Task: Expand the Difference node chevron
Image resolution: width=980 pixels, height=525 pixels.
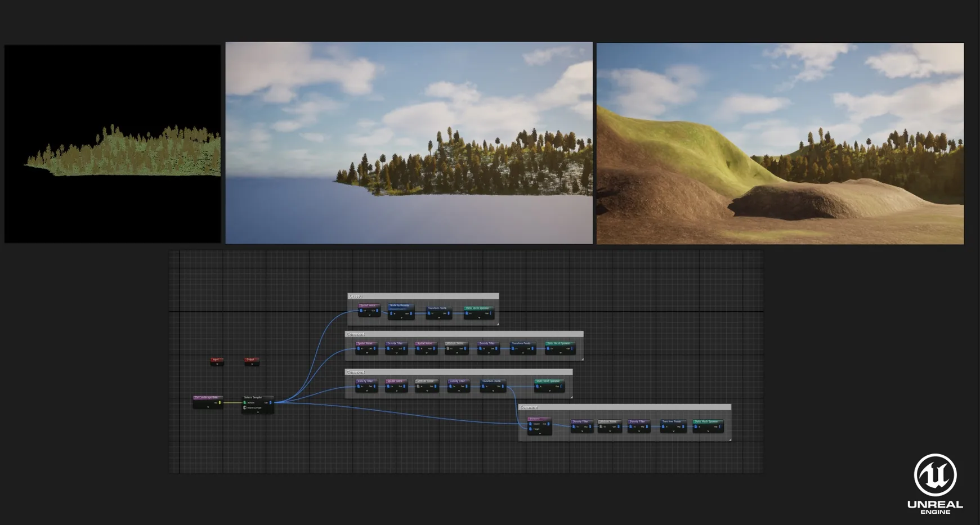Action: tap(540, 433)
